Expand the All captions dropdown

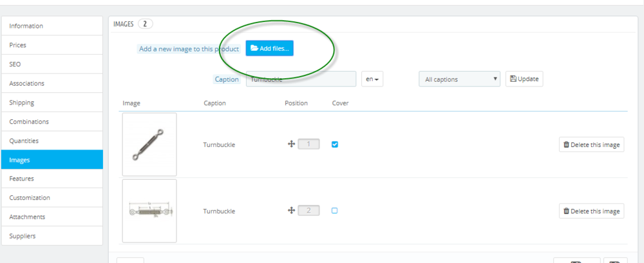click(x=460, y=79)
